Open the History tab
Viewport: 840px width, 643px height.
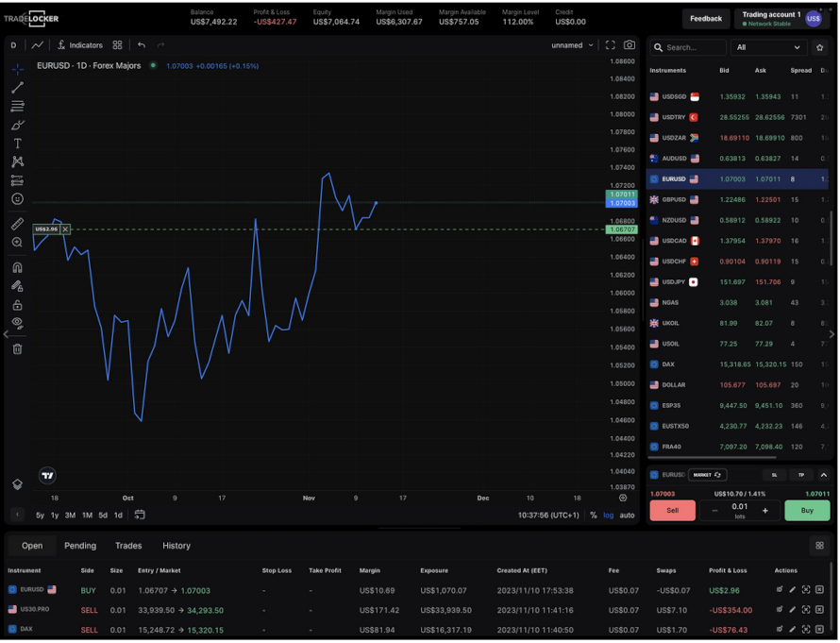click(176, 546)
